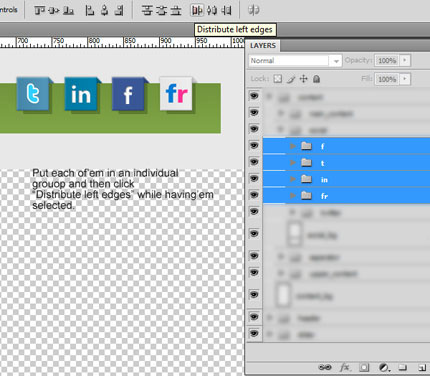Click Distribute right edges icon
The height and width of the screenshot is (376, 430).
click(226, 11)
